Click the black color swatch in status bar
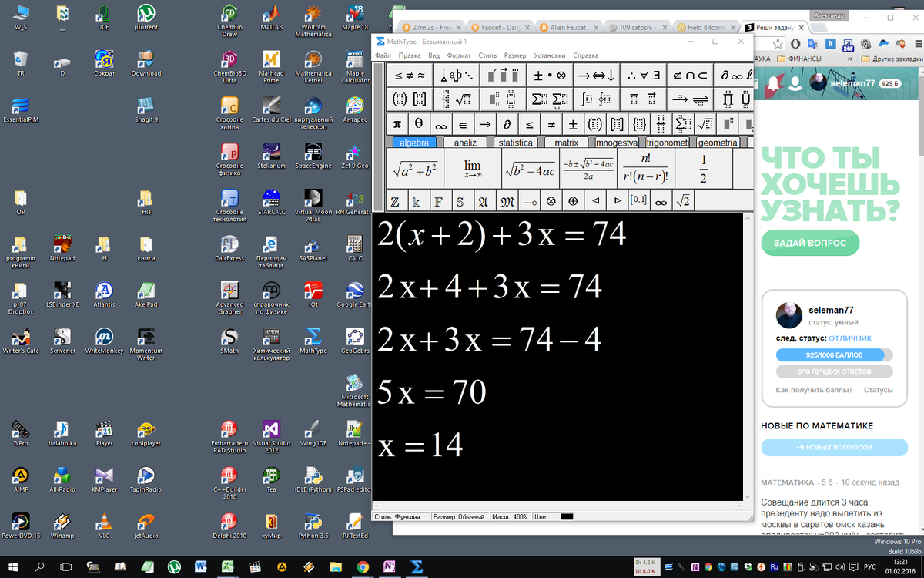 coord(567,516)
